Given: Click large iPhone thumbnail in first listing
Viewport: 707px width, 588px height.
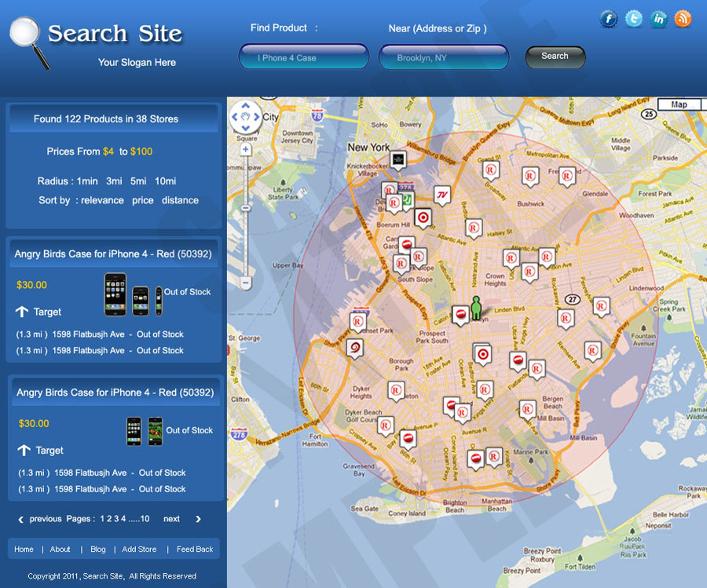Looking at the screenshot, I should [115, 294].
